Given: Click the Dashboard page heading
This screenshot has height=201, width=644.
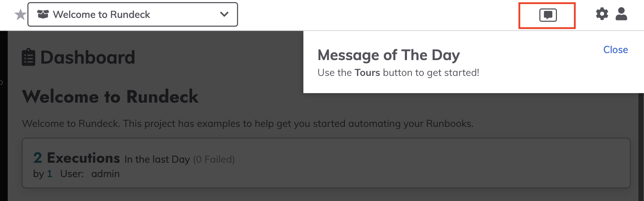Looking at the screenshot, I should point(87,57).
